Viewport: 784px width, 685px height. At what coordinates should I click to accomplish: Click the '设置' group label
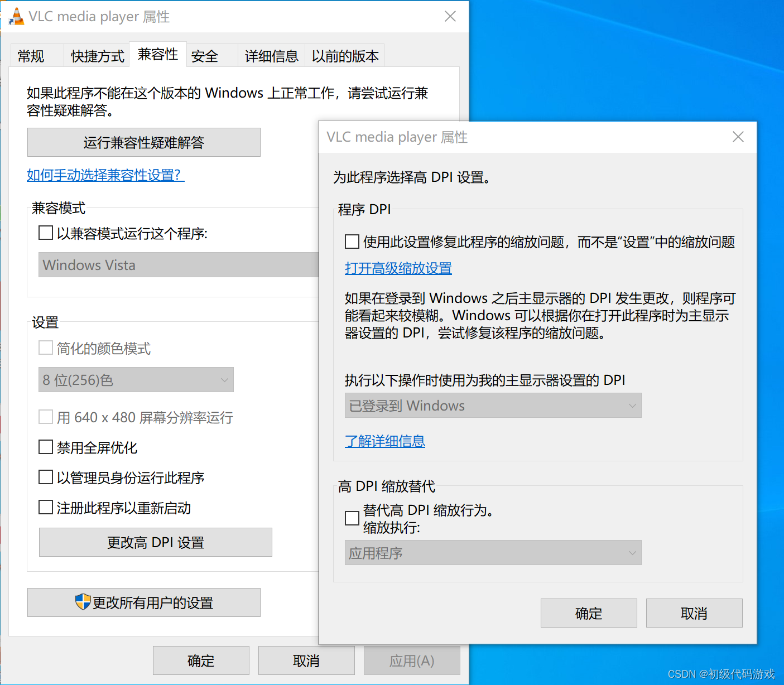[45, 322]
